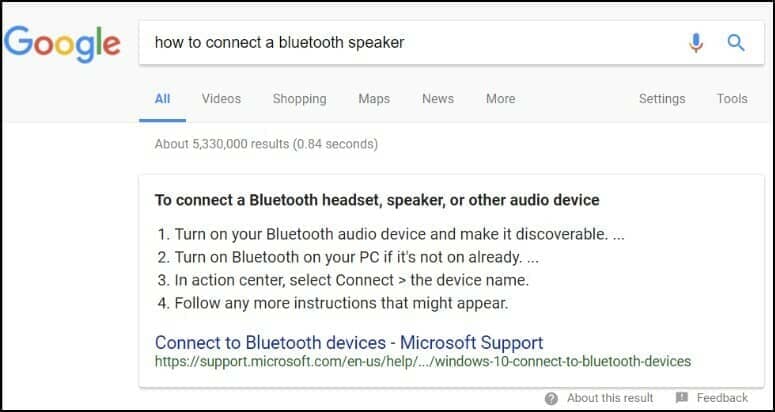775x412 pixels.
Task: Click the support.microsoft.com green URL
Action: coord(423,362)
